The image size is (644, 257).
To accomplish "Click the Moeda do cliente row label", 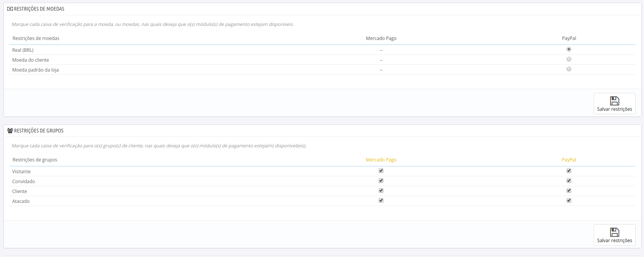I will (x=30, y=60).
